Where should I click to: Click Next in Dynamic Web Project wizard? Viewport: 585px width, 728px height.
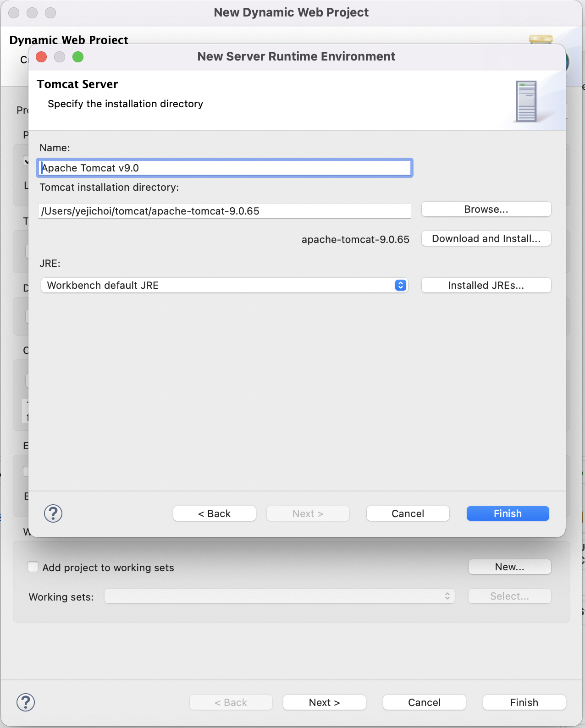click(325, 702)
